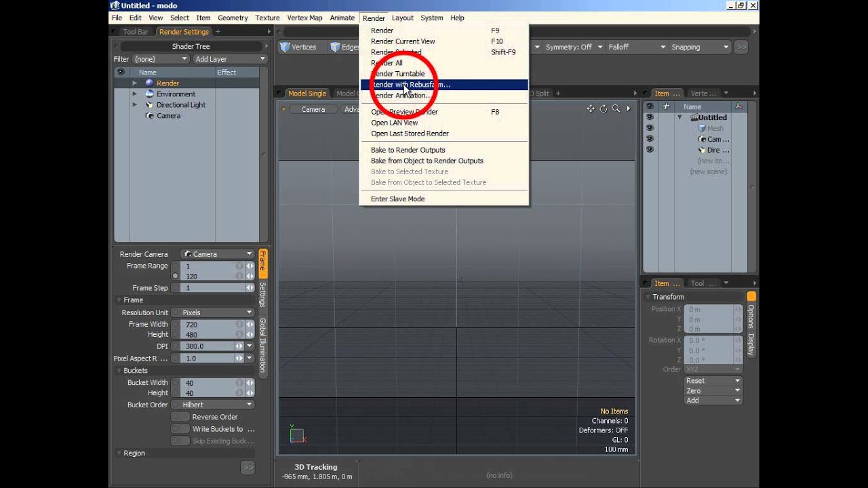Click the Dire light item icon
Screen dimensions: 868x488
pos(702,150)
